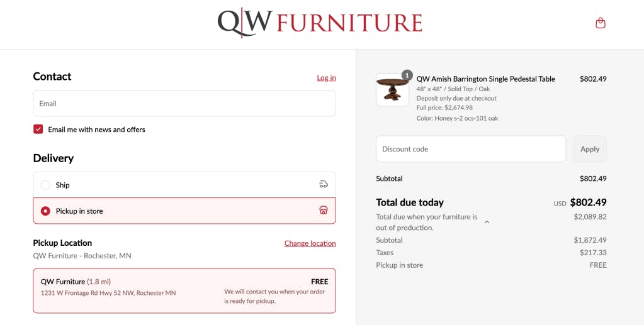Click the quantity badge on product image
The image size is (644, 325).
[407, 75]
